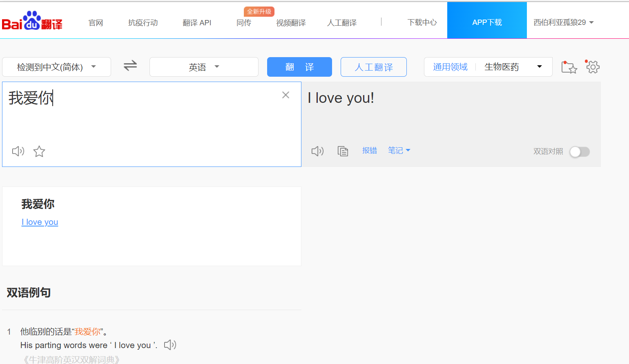The height and width of the screenshot is (364, 629).
Task: Open target language dropdown 英语
Action: tap(204, 67)
